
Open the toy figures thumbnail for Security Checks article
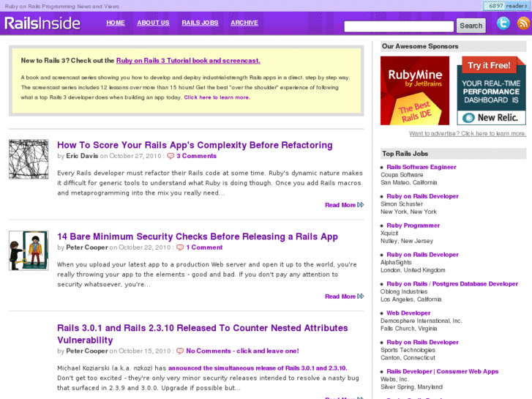coord(29,250)
